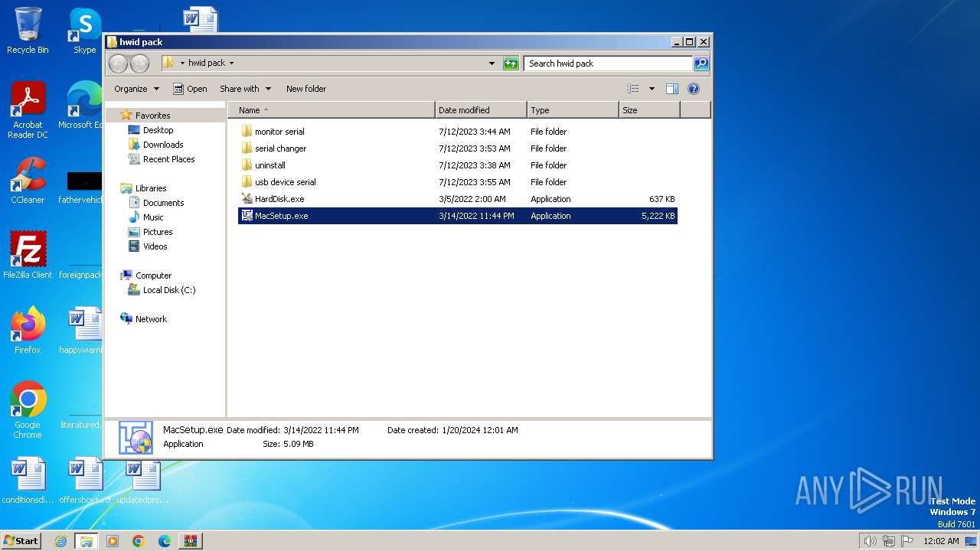
Task: Open Downloads in the navigation pane
Action: coord(163,145)
